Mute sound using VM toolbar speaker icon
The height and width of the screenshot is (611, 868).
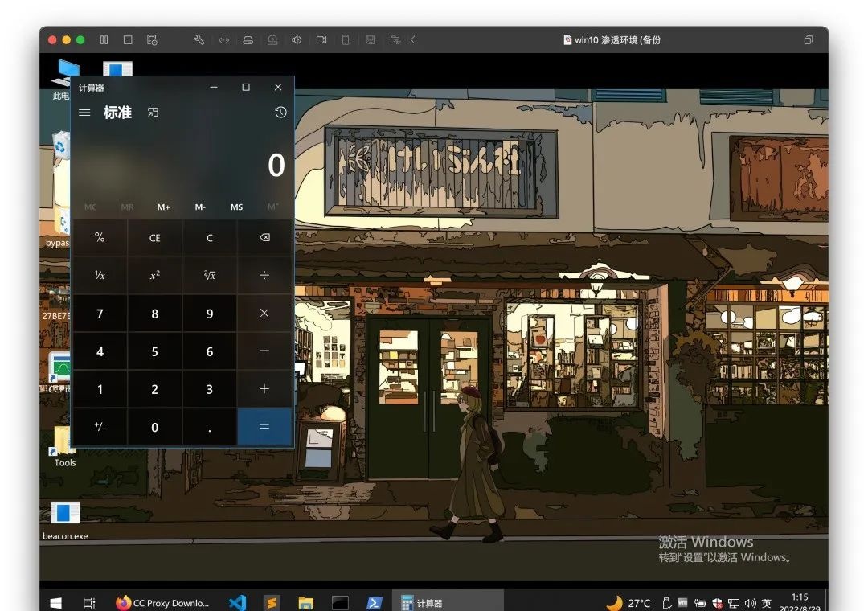[297, 39]
